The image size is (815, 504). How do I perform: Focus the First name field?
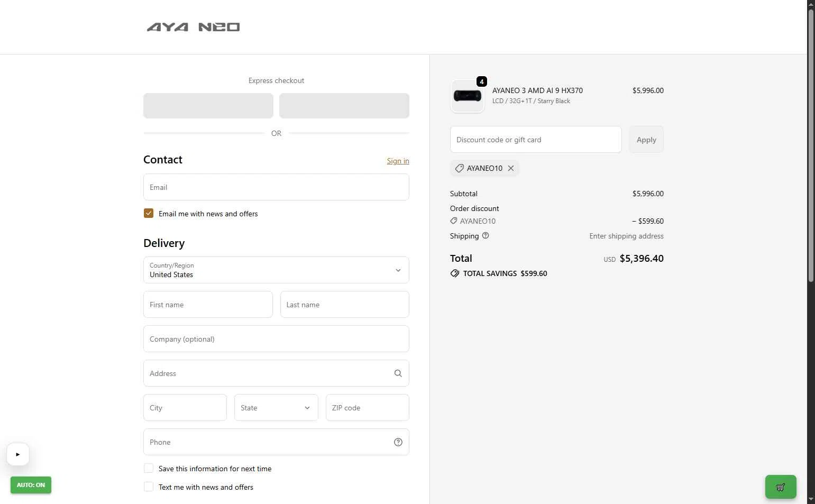[208, 305]
